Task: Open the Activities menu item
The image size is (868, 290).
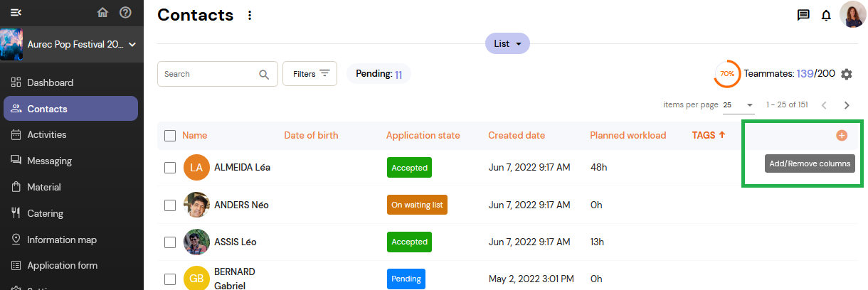Action: 70,134
